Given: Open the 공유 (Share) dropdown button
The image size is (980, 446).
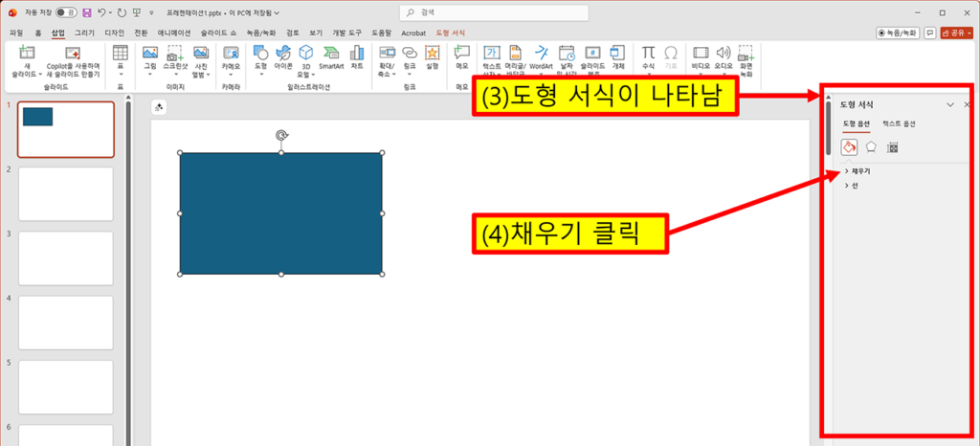Looking at the screenshot, I should (x=957, y=33).
